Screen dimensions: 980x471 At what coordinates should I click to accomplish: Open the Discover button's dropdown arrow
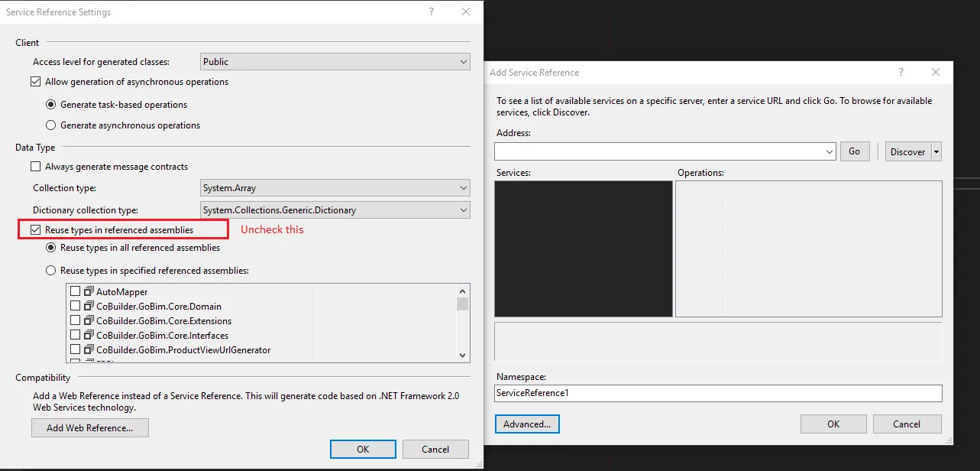pyautogui.click(x=936, y=152)
